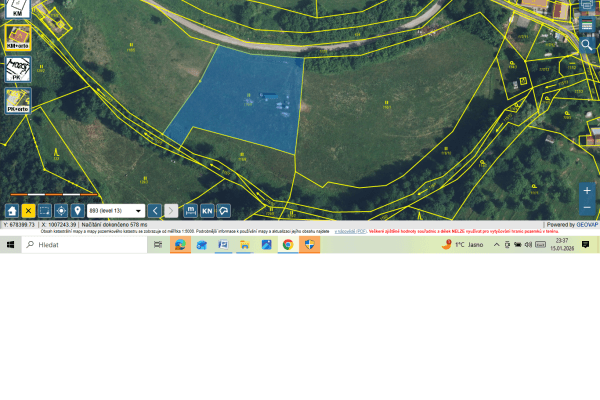Screen dimensions: 600x400
Task: Click the search magnifier on the right
Action: [x=587, y=44]
